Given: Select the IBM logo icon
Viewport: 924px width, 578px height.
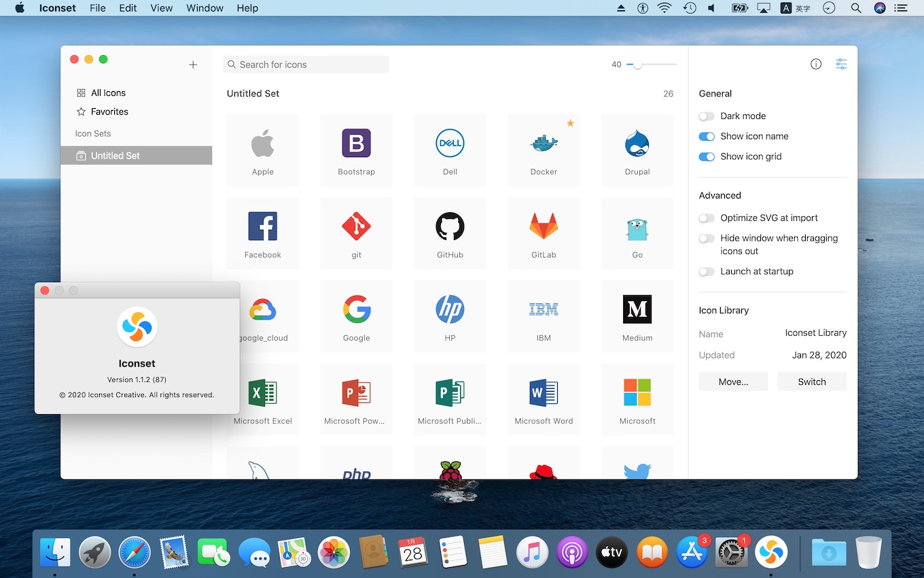Looking at the screenshot, I should point(544,309).
